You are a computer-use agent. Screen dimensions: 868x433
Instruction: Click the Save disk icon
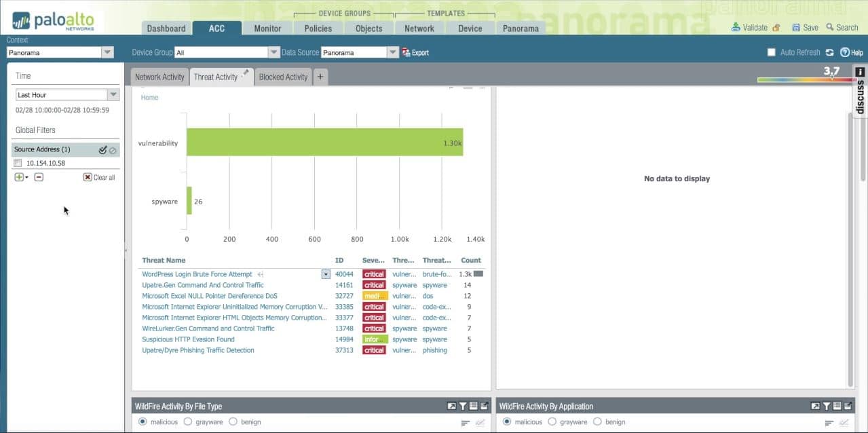click(x=795, y=28)
